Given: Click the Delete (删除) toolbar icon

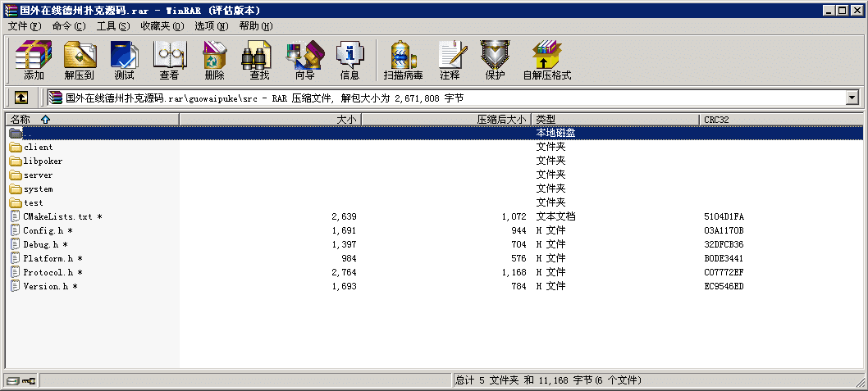Looking at the screenshot, I should coord(214,61).
